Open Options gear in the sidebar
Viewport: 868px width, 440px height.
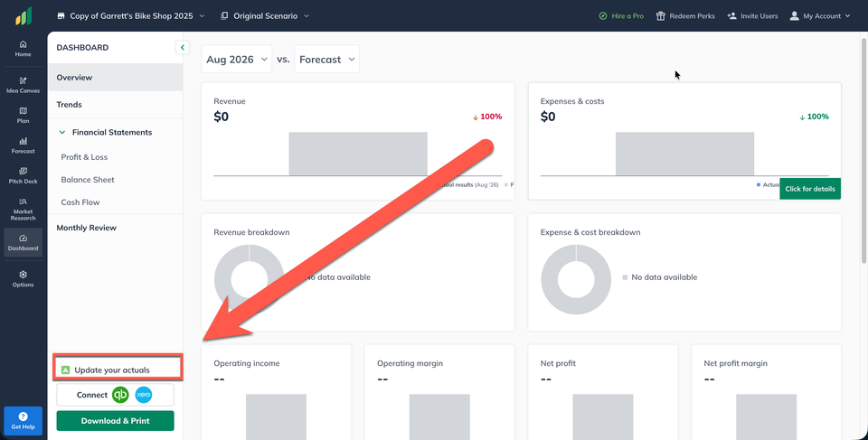23,279
